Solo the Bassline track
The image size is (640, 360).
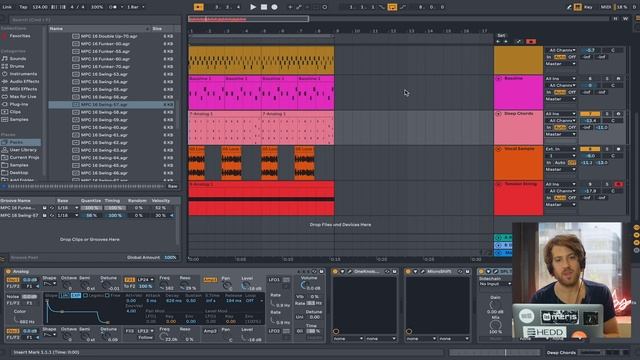tap(607, 78)
